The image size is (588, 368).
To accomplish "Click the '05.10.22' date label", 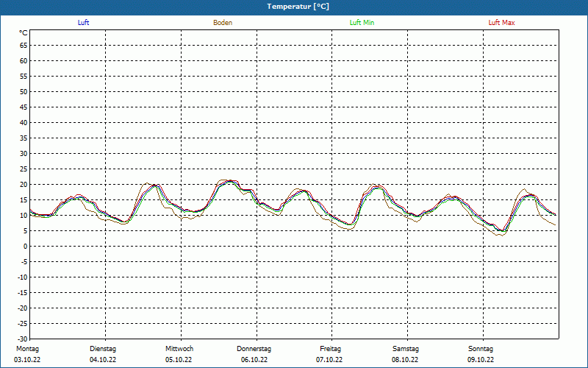I will click(x=179, y=360).
